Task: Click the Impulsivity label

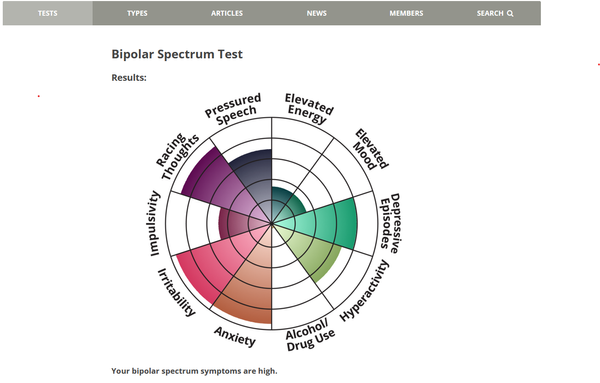Action: (x=154, y=223)
